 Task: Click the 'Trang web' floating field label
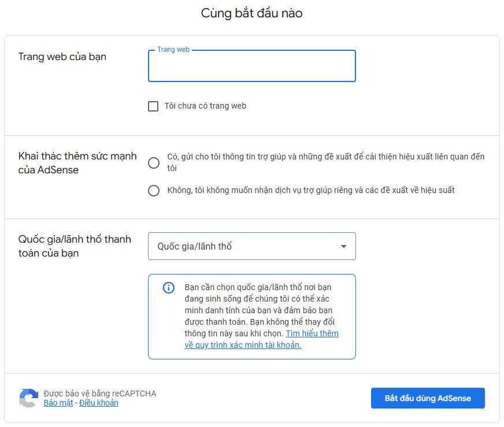click(x=173, y=49)
